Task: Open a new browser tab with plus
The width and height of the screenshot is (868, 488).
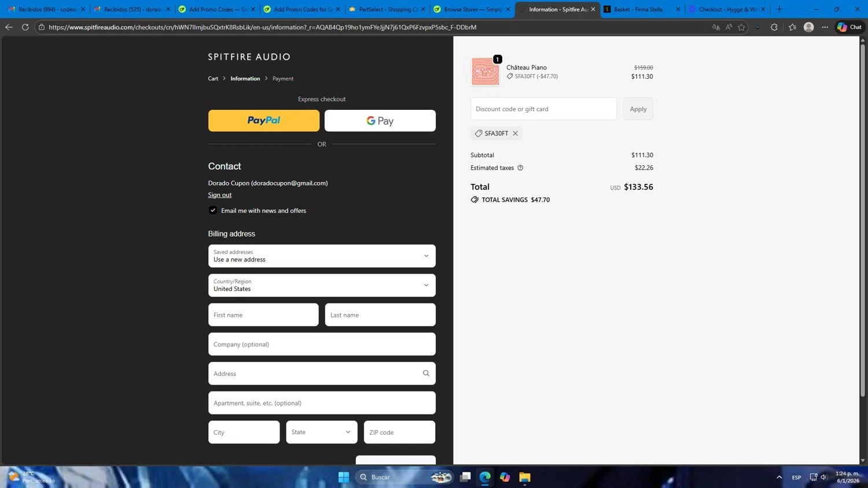Action: tap(779, 9)
